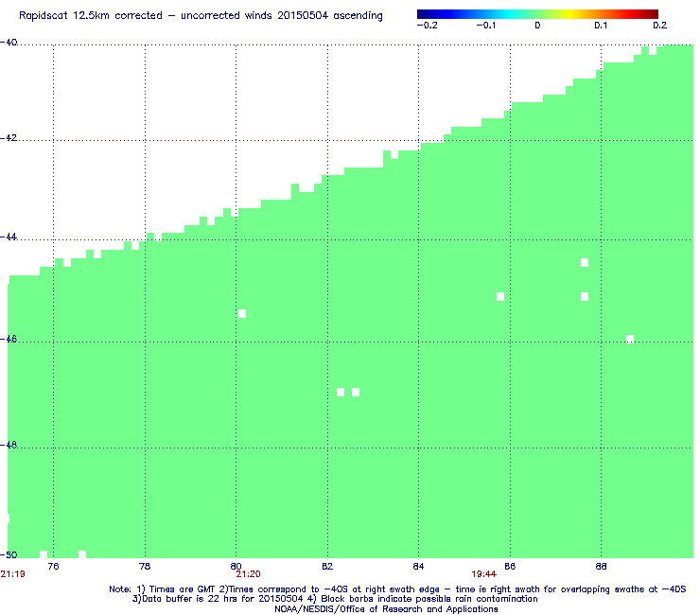Click the color bar legend gradient
700x615 pixels.
pyautogui.click(x=537, y=14)
